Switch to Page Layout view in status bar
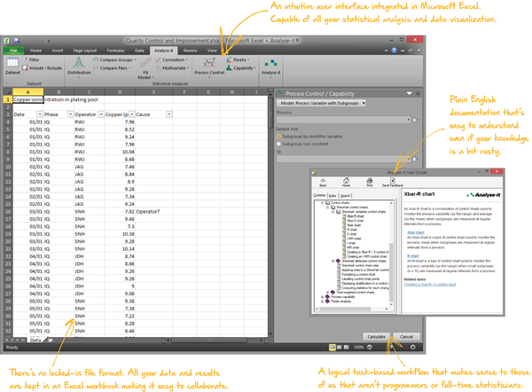The height and width of the screenshot is (392, 532). point(340,347)
